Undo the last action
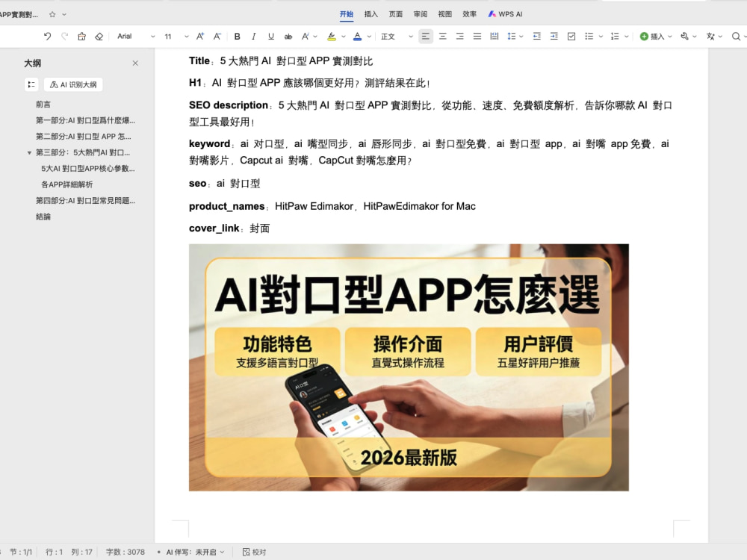The width and height of the screenshot is (747, 560). 47,36
